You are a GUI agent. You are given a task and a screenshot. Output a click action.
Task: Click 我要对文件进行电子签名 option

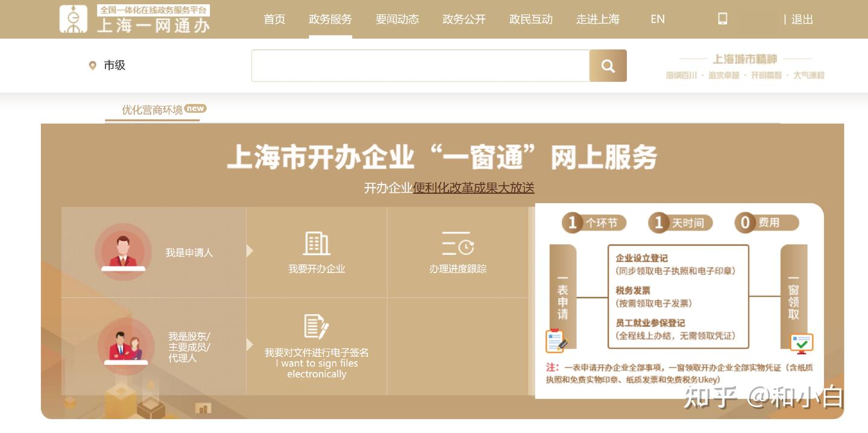(316, 353)
